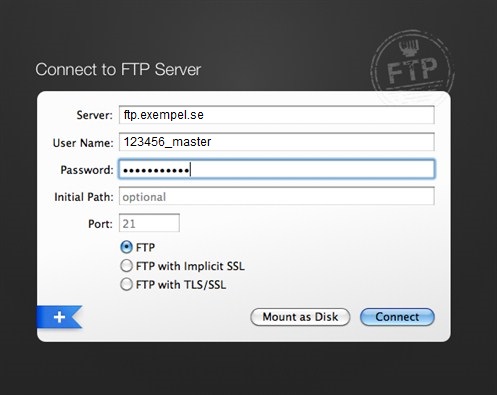
Task: Click the optional Initial Path field
Action: point(277,196)
